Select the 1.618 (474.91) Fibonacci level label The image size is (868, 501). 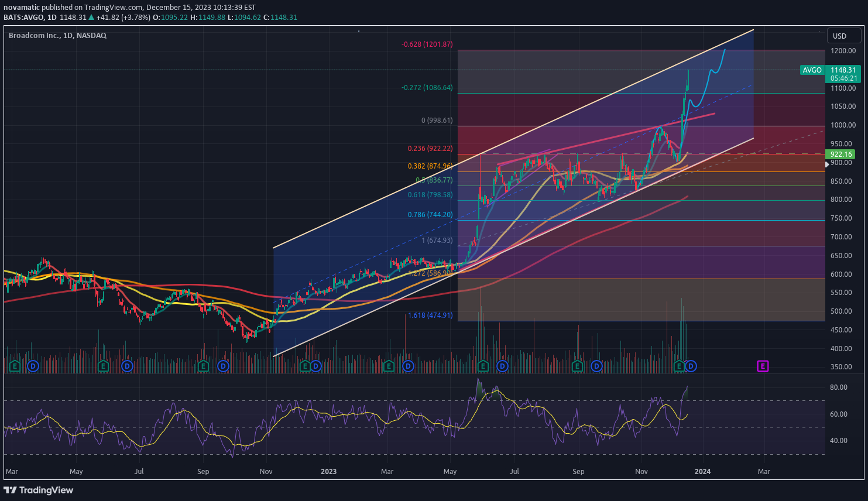coord(430,315)
